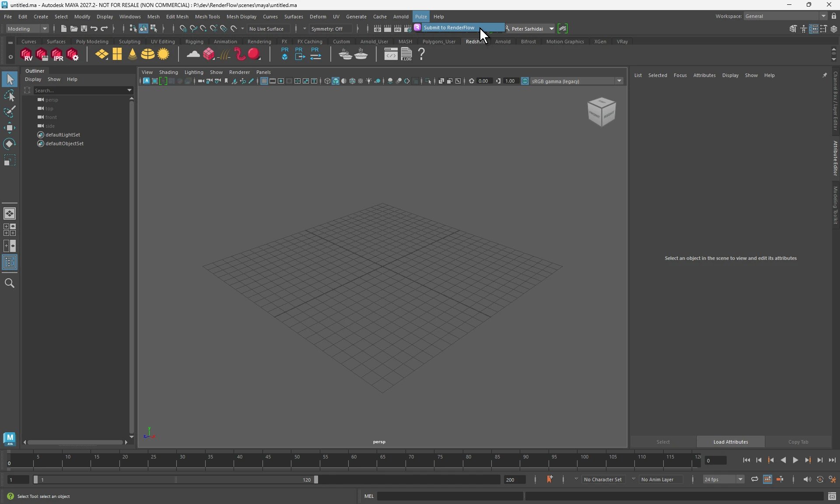The image size is (840, 504).
Task: Click Go to start of playback range
Action: (x=746, y=460)
